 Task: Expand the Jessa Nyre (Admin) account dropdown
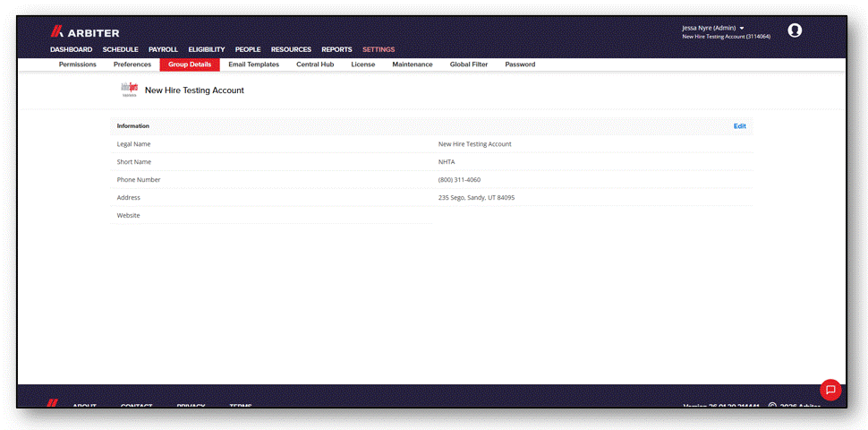coord(713,29)
